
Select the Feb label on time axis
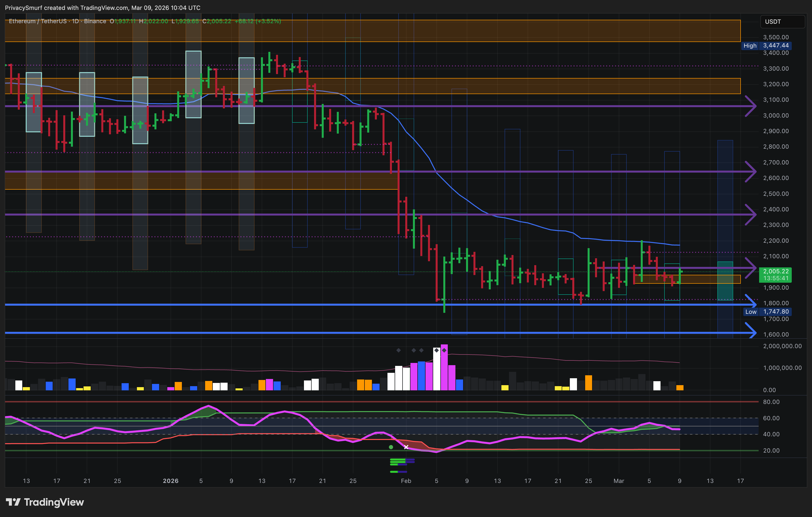pyautogui.click(x=406, y=481)
